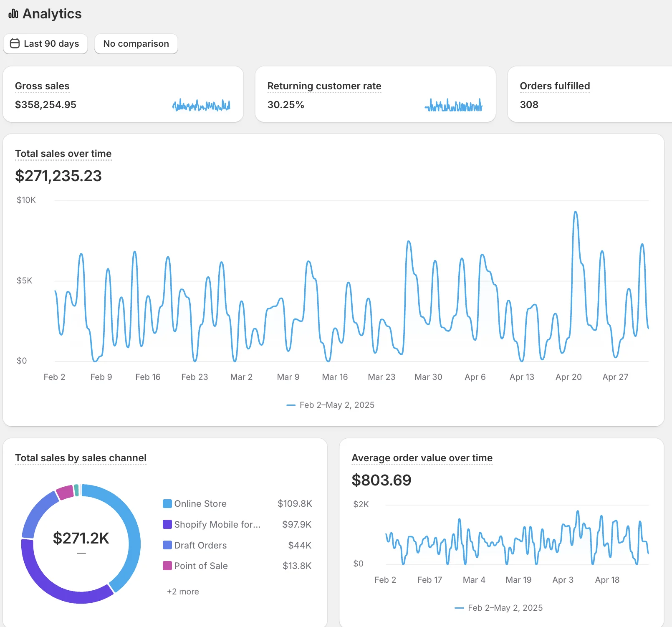Open Average order value over time report
This screenshot has height=627, width=672.
(x=422, y=458)
